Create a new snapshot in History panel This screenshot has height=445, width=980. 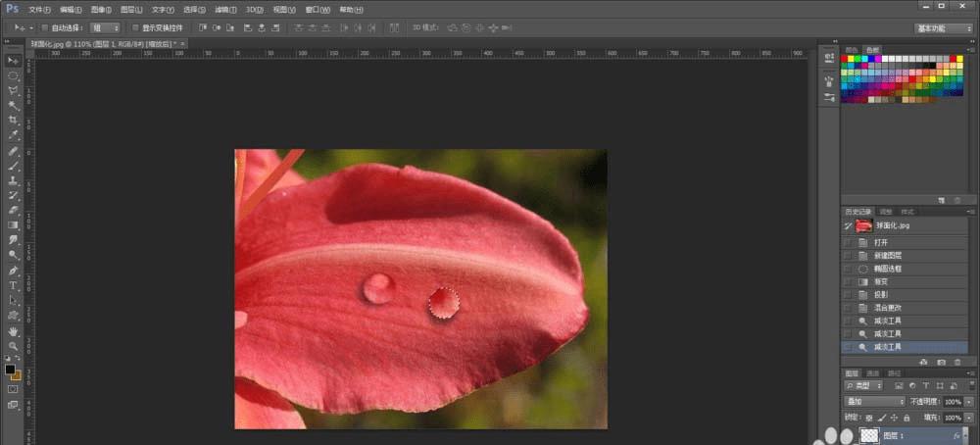[x=941, y=362]
